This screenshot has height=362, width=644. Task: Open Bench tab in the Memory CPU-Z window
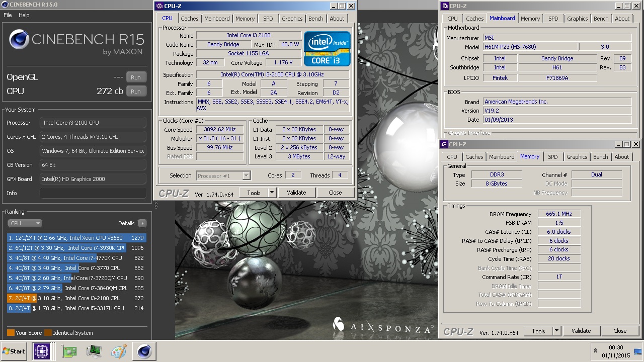pyautogui.click(x=601, y=157)
